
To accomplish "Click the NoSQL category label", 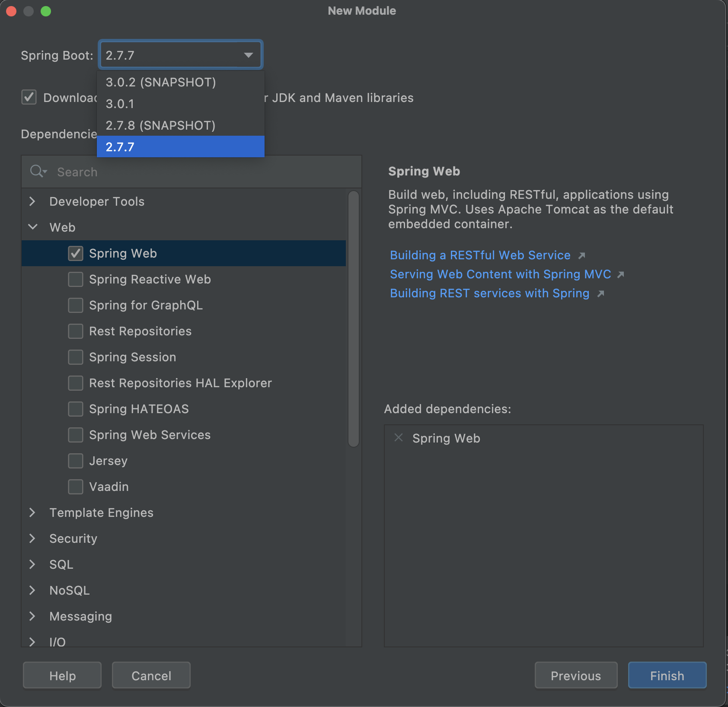I will pos(69,590).
